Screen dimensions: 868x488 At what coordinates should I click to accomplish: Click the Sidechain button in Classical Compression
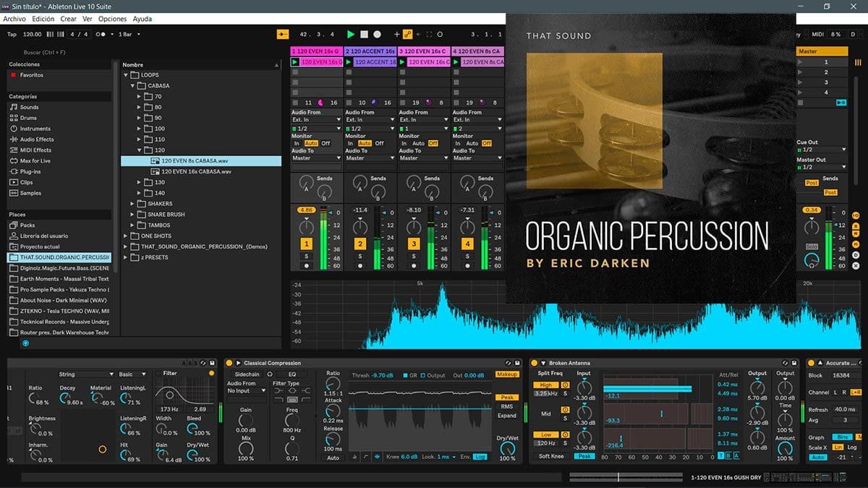coord(247,374)
